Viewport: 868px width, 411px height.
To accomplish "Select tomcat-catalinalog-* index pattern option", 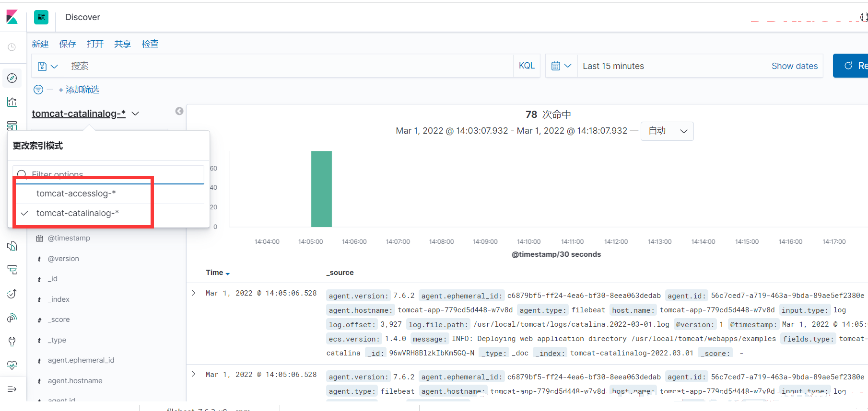I will coord(78,213).
